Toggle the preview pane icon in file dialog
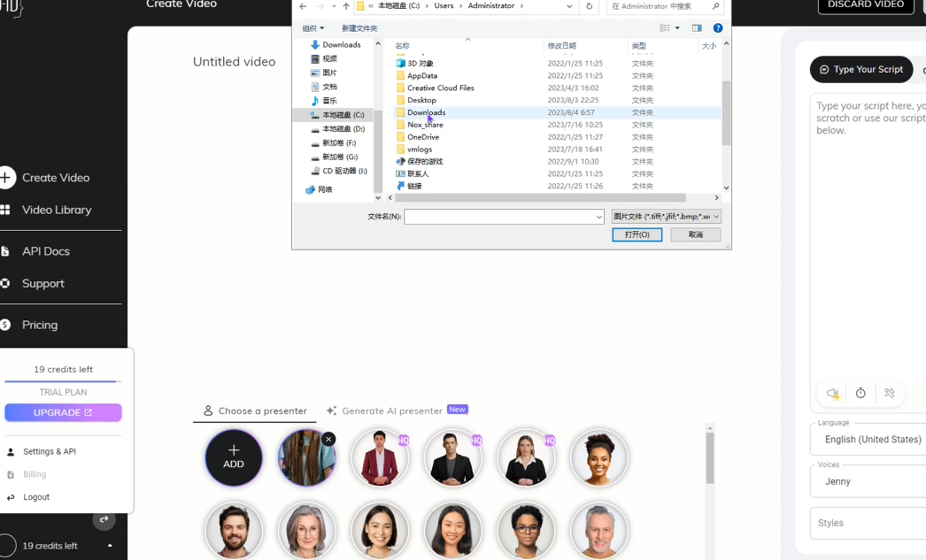Screen dimensions: 926x560 (697, 28)
